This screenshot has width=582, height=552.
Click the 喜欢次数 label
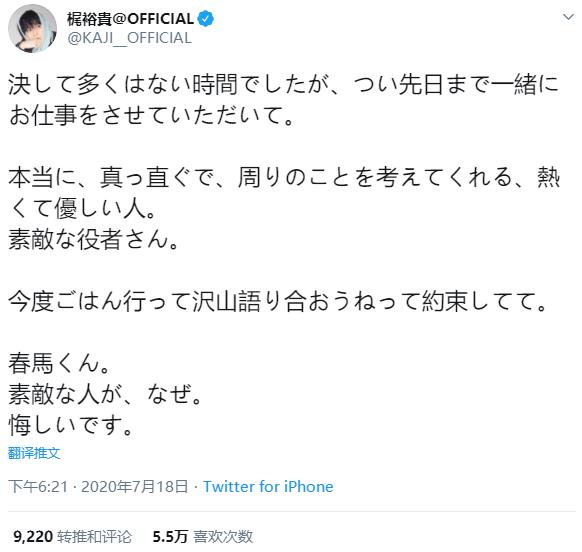(223, 536)
